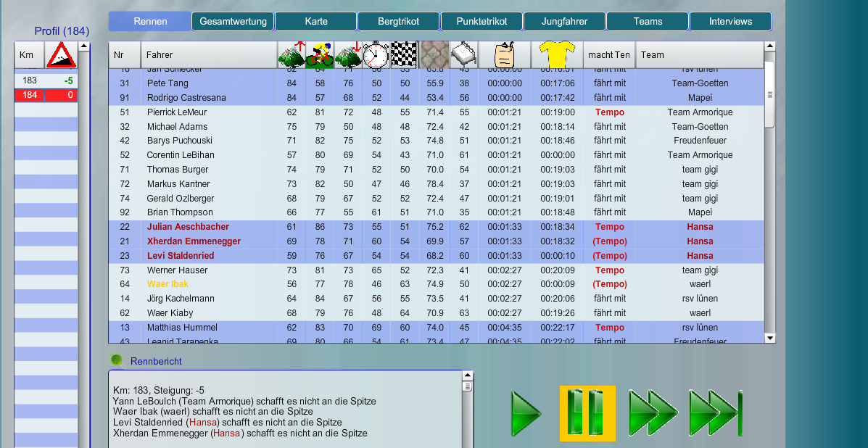This screenshot has height=448, width=868.
Task: Switch to the Gesamtwertung tab
Action: click(232, 21)
